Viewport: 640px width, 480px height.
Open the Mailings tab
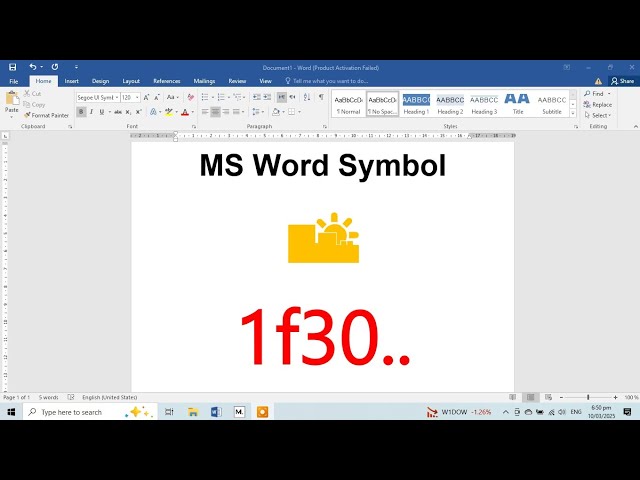[204, 81]
